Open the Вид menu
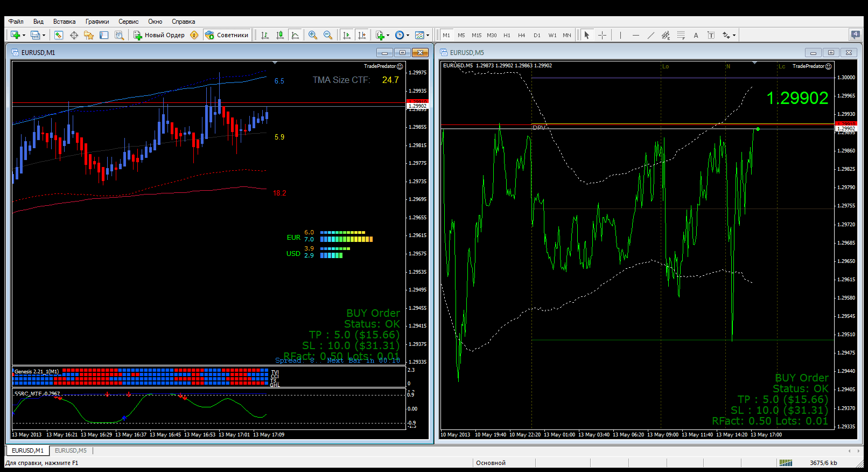 click(x=38, y=22)
